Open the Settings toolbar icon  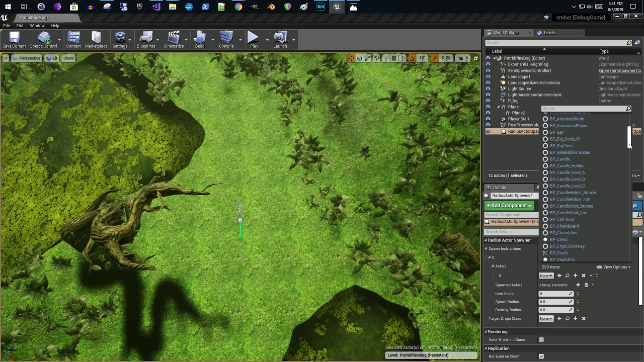coord(120,40)
